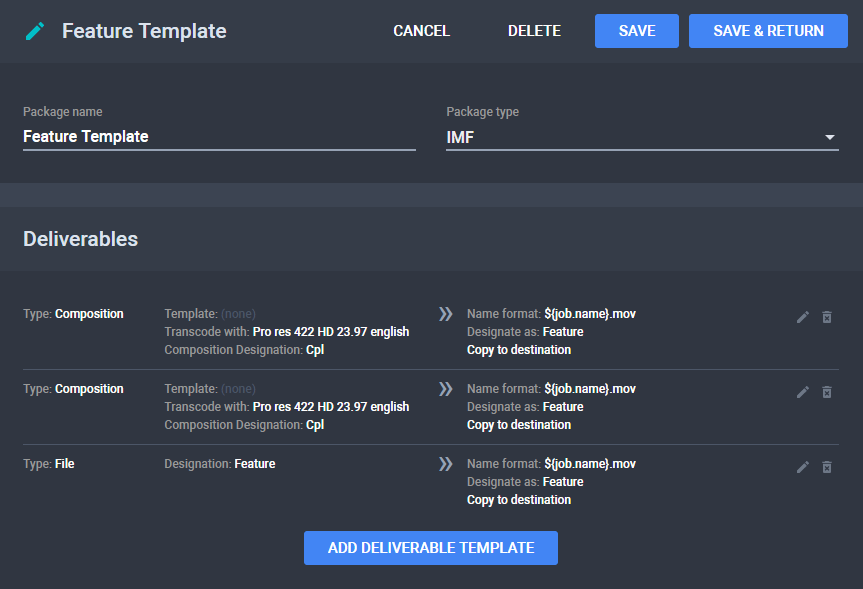Edit the second Composition deliverable via its pencil icon
Screen dimensions: 863x589
(802, 392)
